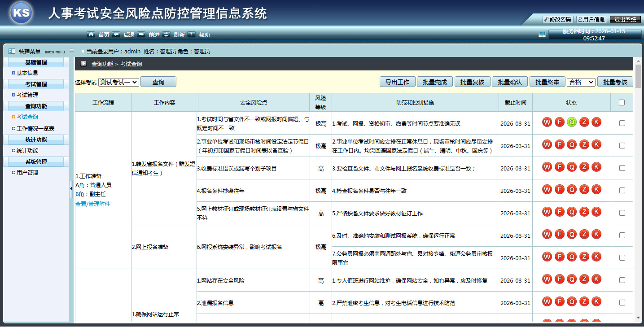Check the select-all checkbox in the table header
Screen dimensions: 644x327
[622, 102]
